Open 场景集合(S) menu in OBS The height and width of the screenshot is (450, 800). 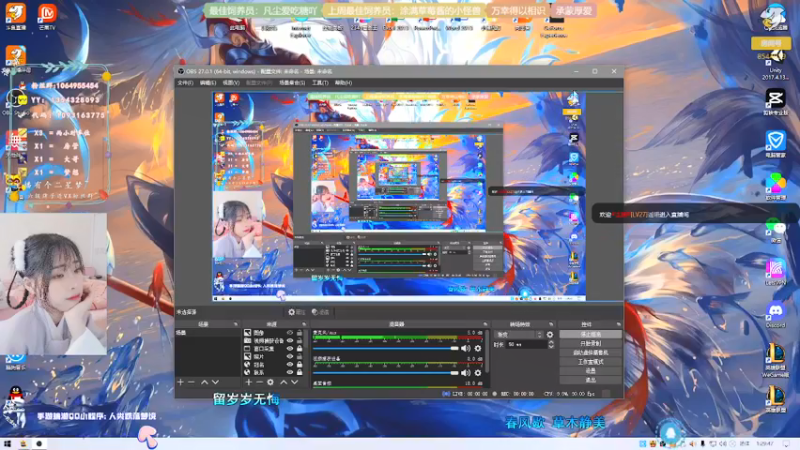tap(292, 83)
